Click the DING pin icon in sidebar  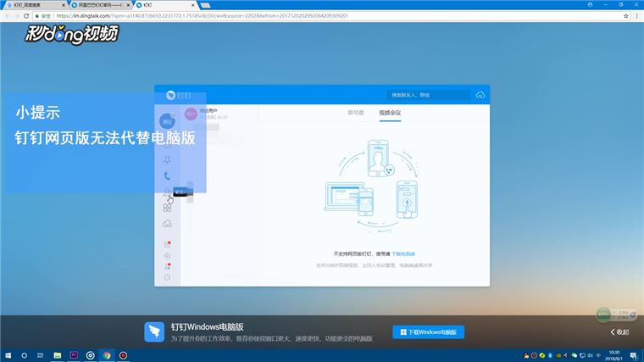[167, 160]
